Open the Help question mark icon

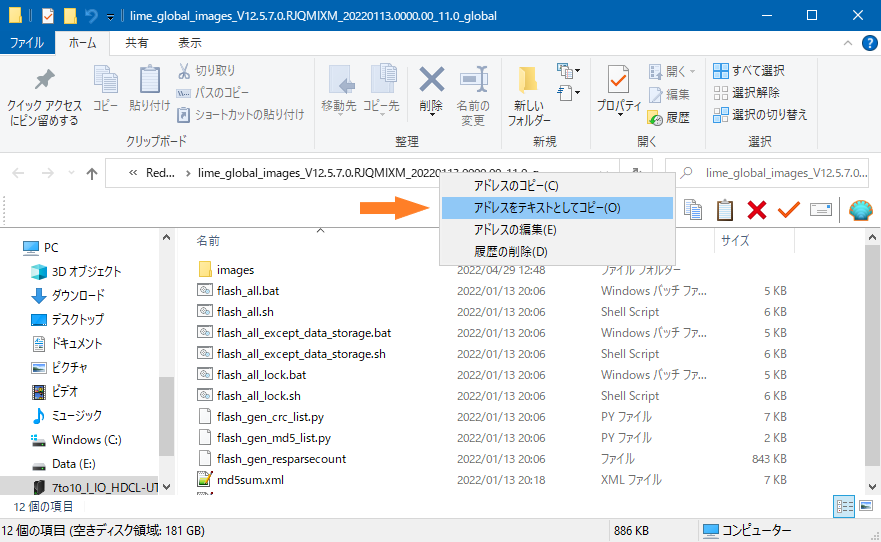(x=869, y=43)
